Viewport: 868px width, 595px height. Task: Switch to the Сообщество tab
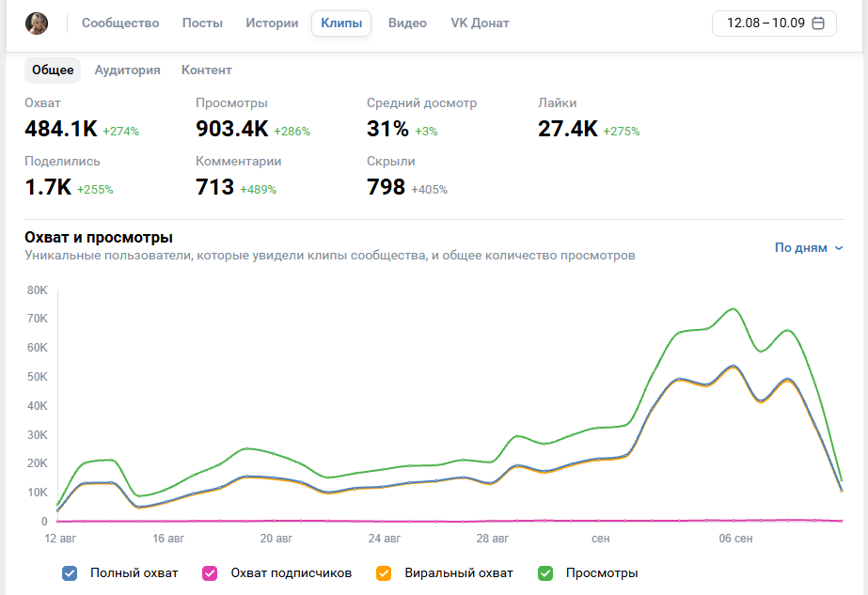click(x=120, y=23)
